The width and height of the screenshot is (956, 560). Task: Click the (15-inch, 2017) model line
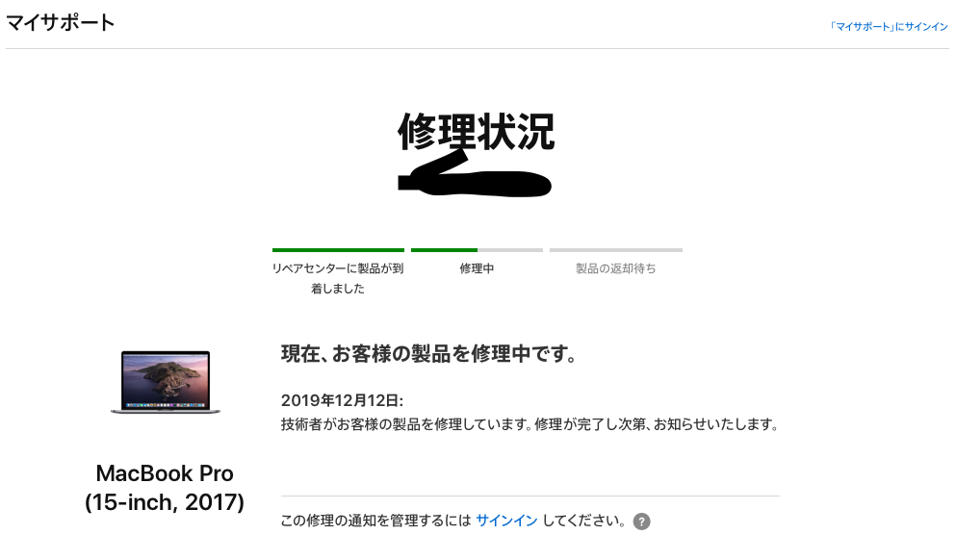(x=165, y=502)
